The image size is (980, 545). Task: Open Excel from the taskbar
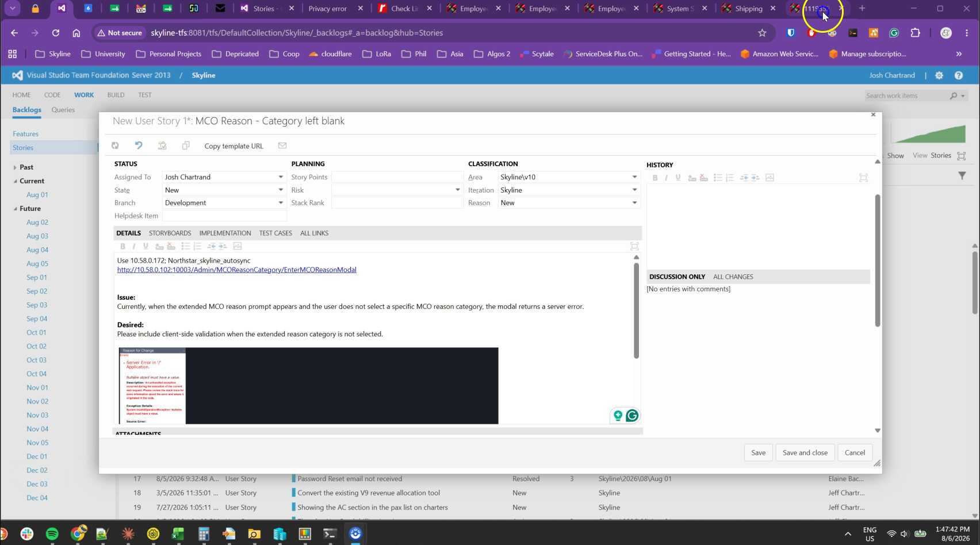click(178, 534)
